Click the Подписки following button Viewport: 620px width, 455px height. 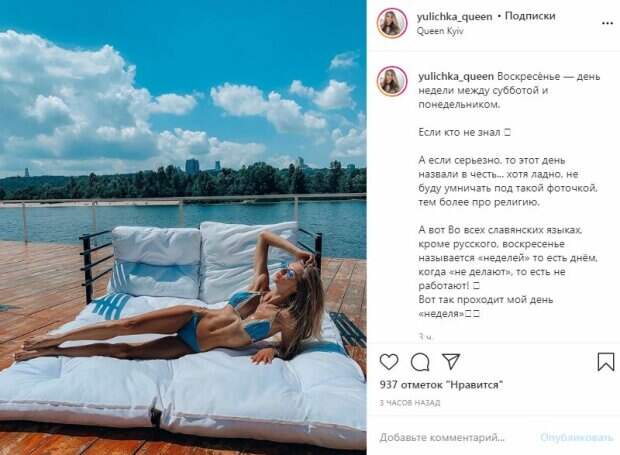530,16
